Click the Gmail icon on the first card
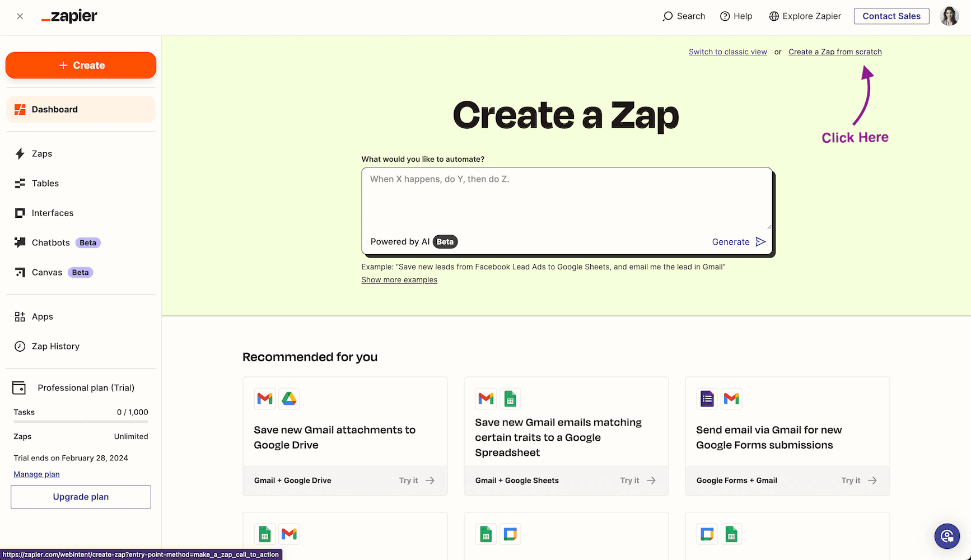The image size is (971, 560). click(x=265, y=399)
